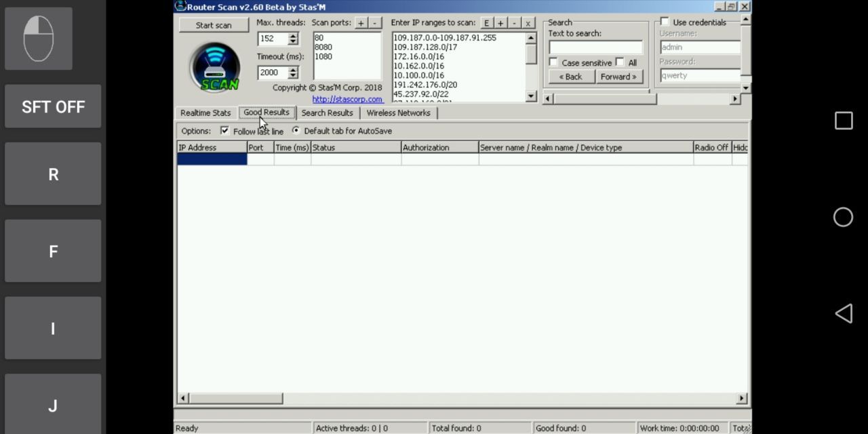Click the Start scan button
Viewport: 868px width, 434px height.
pos(214,25)
